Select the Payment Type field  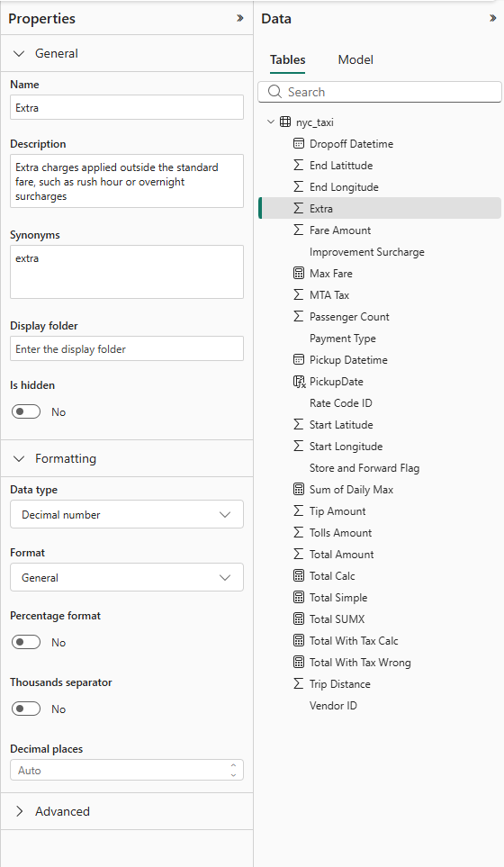click(x=343, y=339)
